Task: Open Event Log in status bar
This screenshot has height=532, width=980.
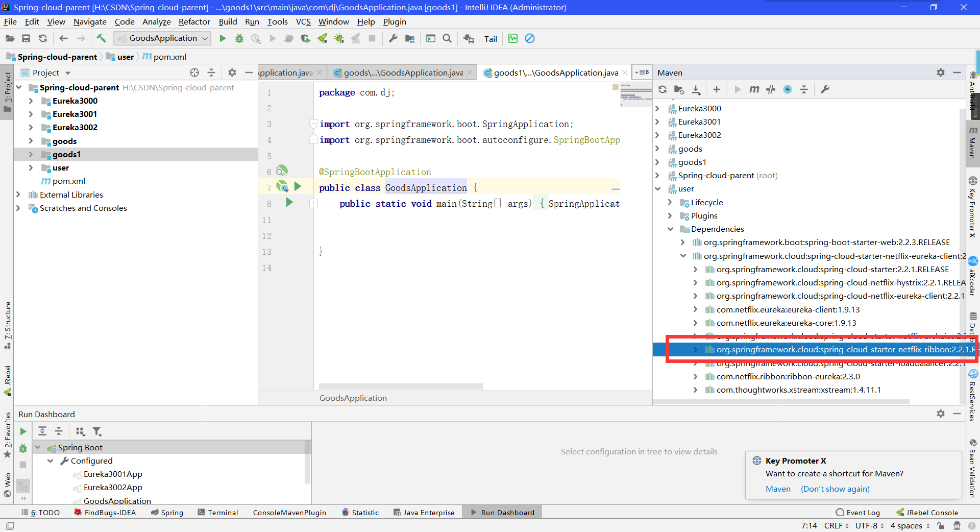Action: [857, 513]
